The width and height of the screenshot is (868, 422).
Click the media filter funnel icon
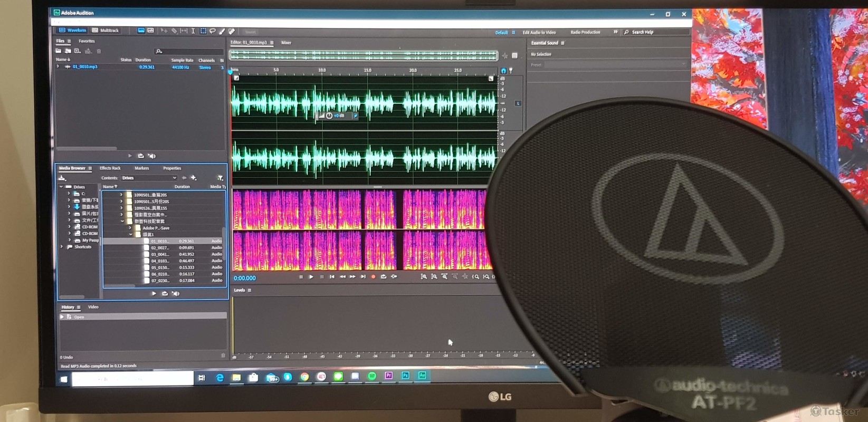point(220,178)
